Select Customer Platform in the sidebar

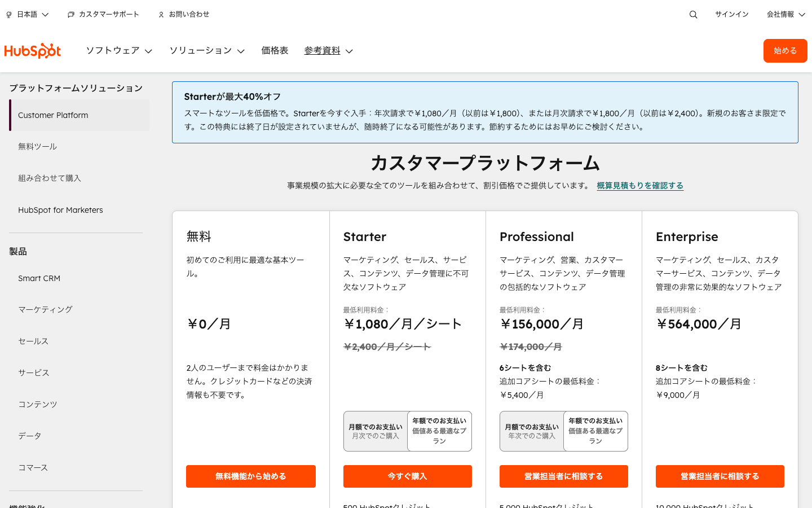point(53,115)
